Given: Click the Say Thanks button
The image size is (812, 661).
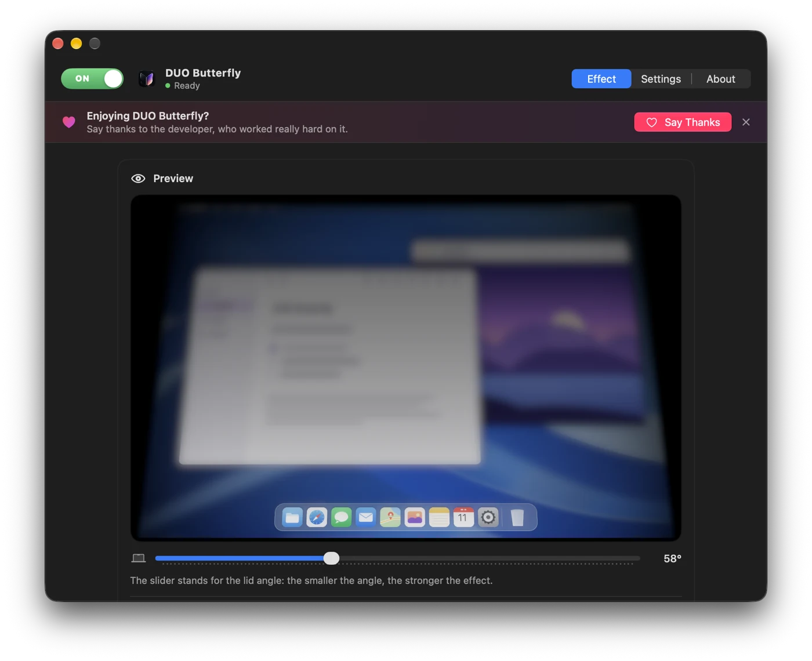Looking at the screenshot, I should coord(683,122).
